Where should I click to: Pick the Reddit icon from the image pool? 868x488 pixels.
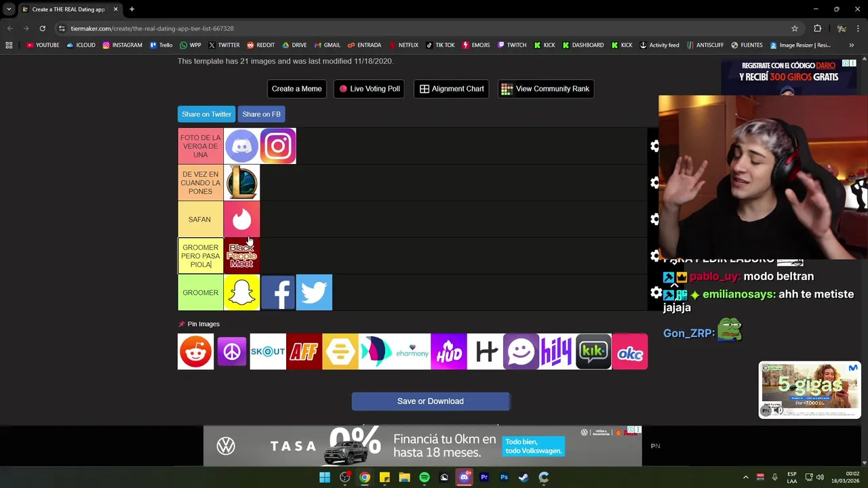pyautogui.click(x=195, y=352)
